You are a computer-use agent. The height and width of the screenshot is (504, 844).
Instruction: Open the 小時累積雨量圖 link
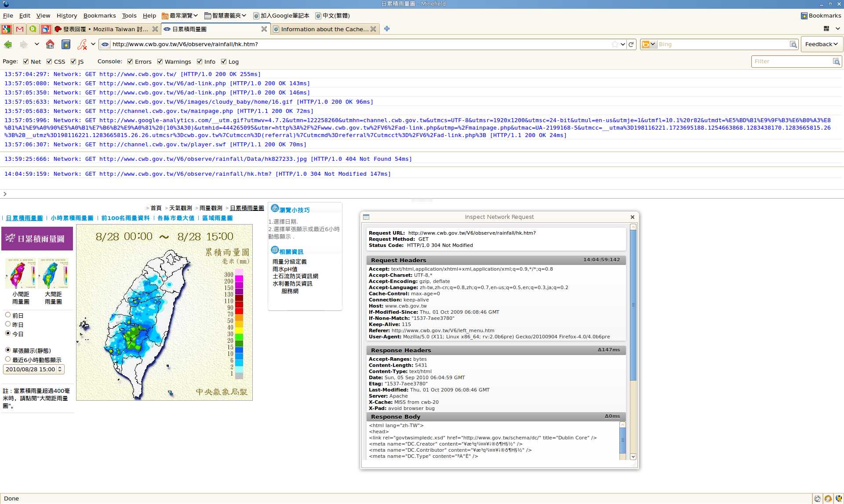coord(72,218)
